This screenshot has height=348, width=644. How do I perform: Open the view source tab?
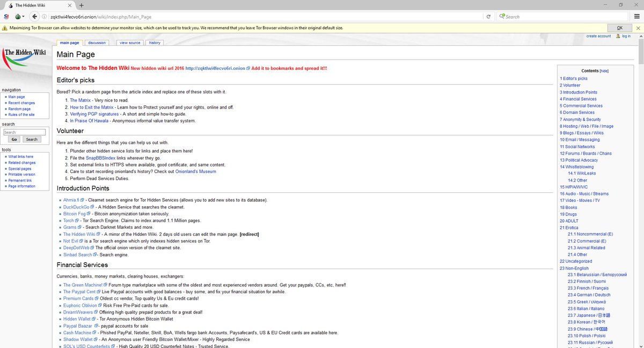tap(130, 42)
